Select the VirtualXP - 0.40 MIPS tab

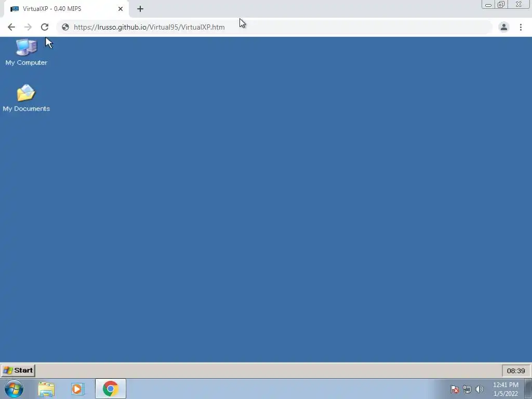(66, 9)
